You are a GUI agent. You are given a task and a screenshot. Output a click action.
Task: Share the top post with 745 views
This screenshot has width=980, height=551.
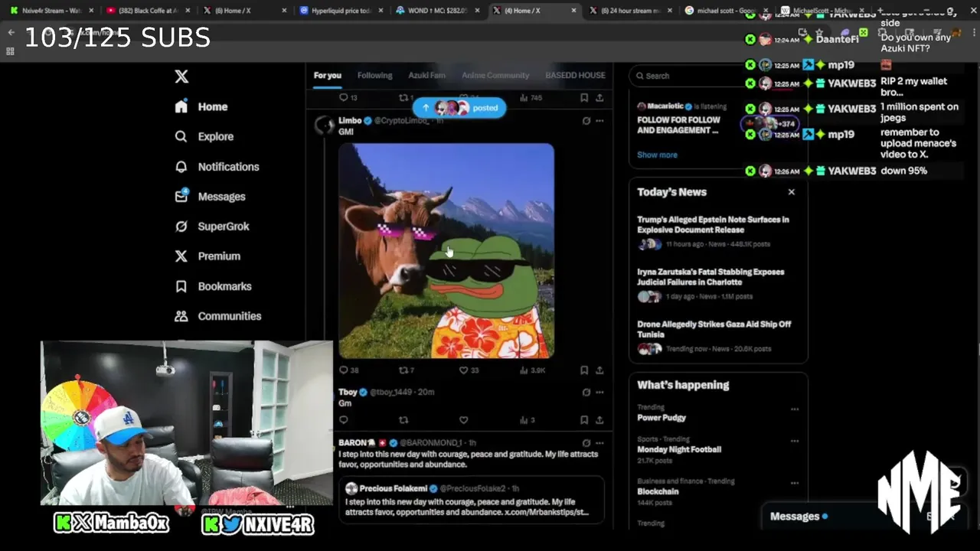pos(599,98)
